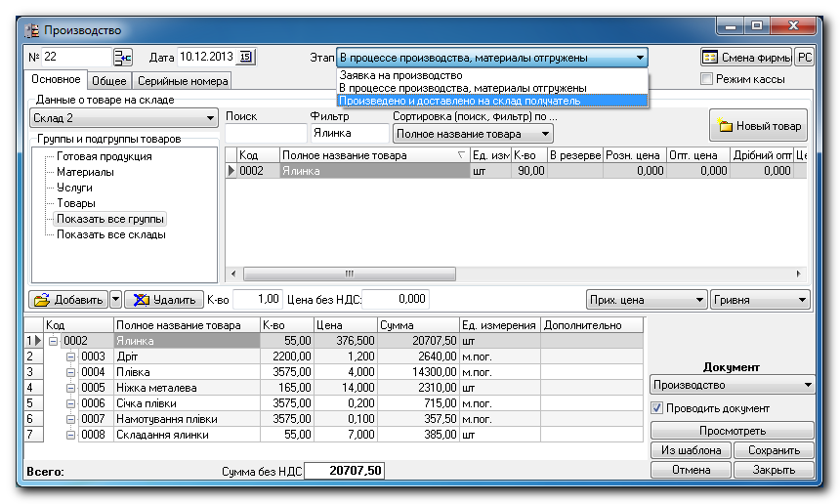Enable the Режим кассы checkbox
This screenshot has width=840, height=504.
coord(706,79)
